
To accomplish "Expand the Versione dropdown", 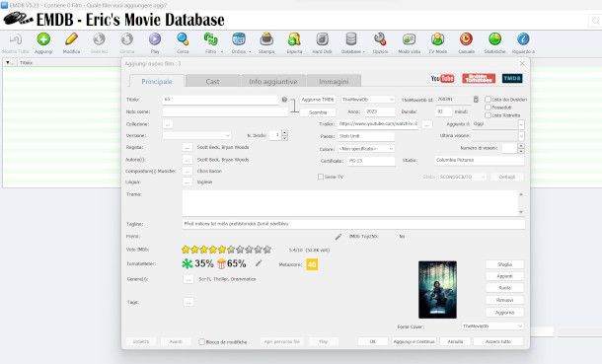I will [196, 136].
